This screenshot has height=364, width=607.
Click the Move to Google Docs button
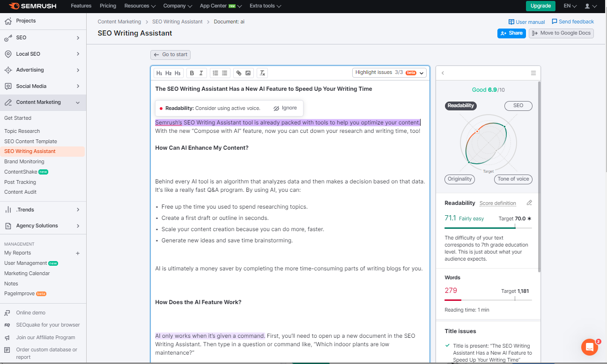(561, 33)
